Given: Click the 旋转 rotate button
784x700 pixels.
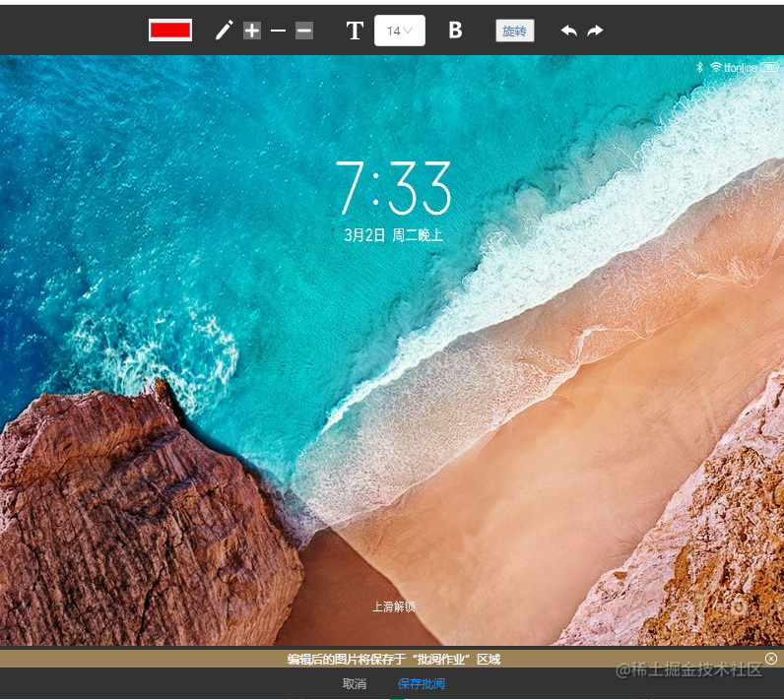Looking at the screenshot, I should [514, 31].
